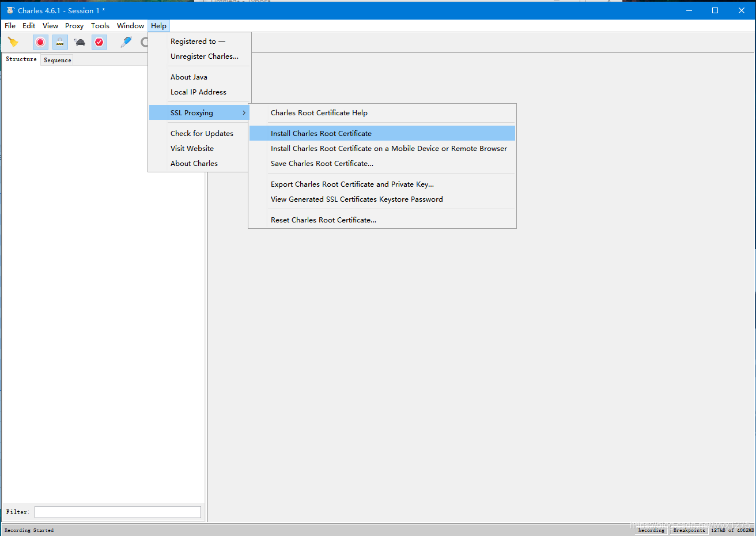The height and width of the screenshot is (536, 756).
Task: Choose Unregister Charles...
Action: [x=199, y=56]
